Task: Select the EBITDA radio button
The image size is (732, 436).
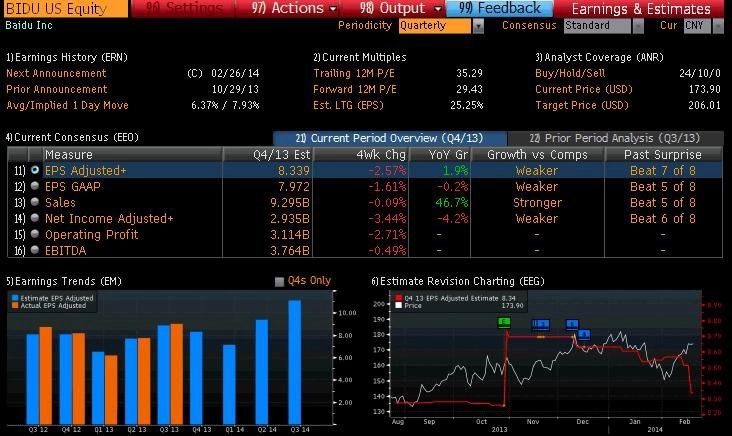Action: [x=35, y=250]
